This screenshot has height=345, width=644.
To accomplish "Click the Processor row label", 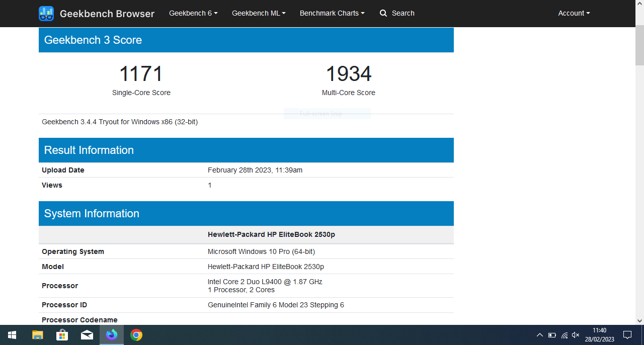I will 60,286.
